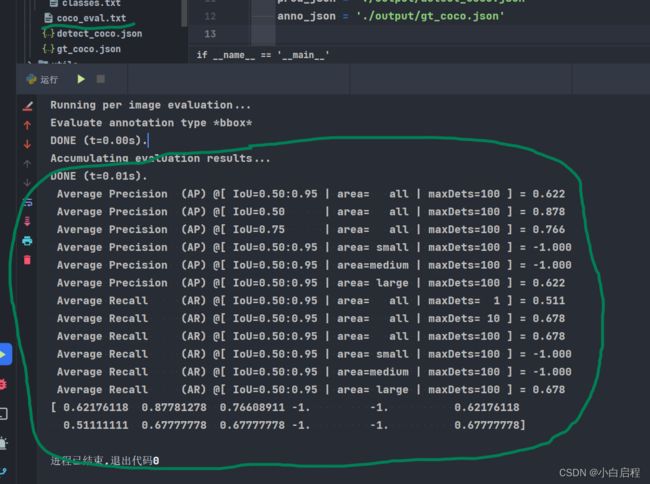The height and width of the screenshot is (484, 650).
Task: Click the gray up arrow in the console toolbar
Action: click(27, 164)
